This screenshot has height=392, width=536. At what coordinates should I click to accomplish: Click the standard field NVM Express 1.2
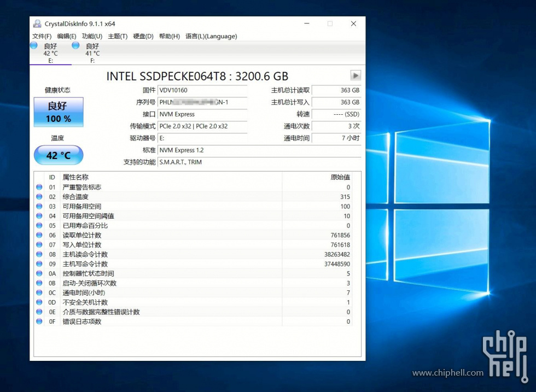(x=259, y=150)
